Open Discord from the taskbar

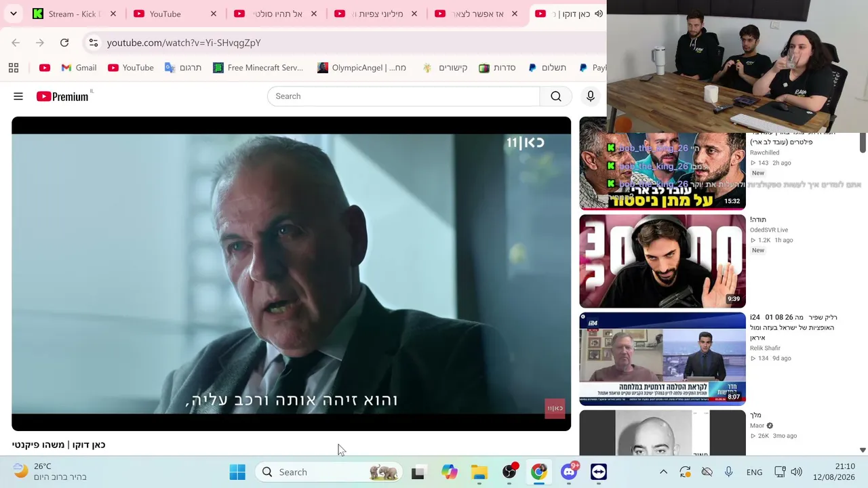pos(569,472)
